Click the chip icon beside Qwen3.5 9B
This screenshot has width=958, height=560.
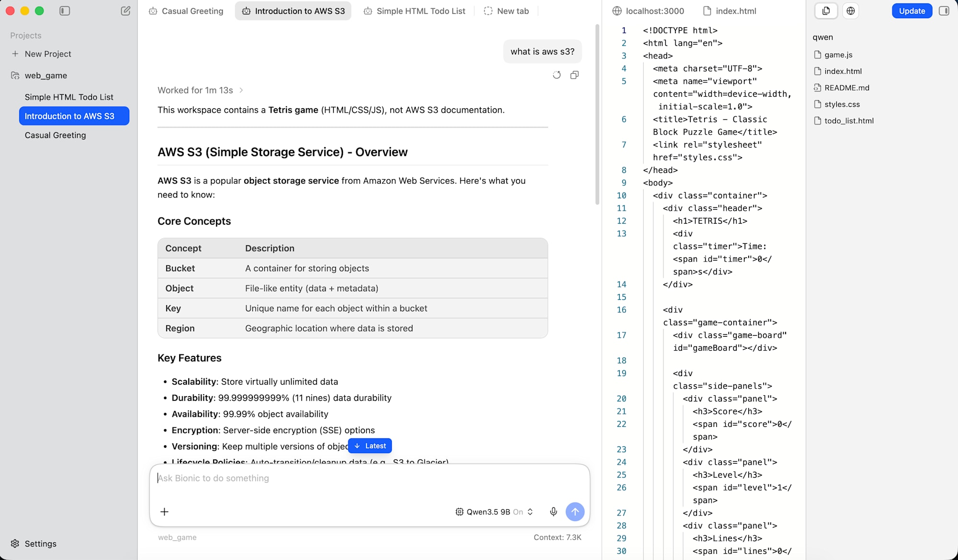(x=459, y=512)
